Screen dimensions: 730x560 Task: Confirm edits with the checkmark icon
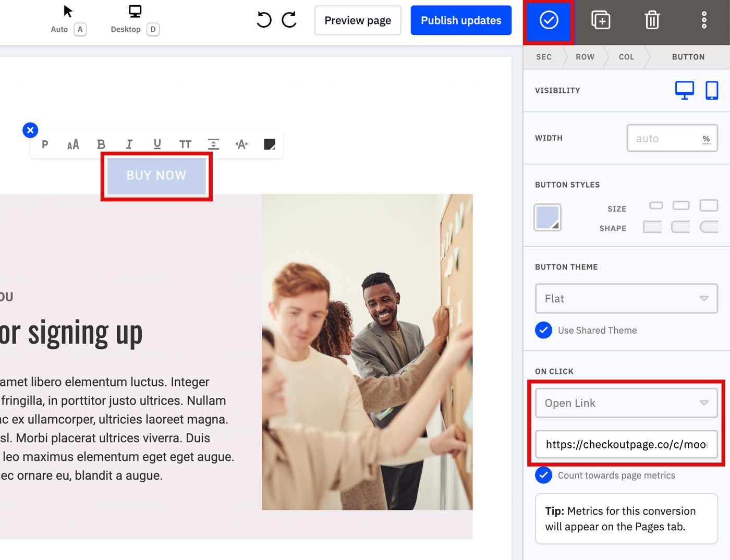pos(549,21)
